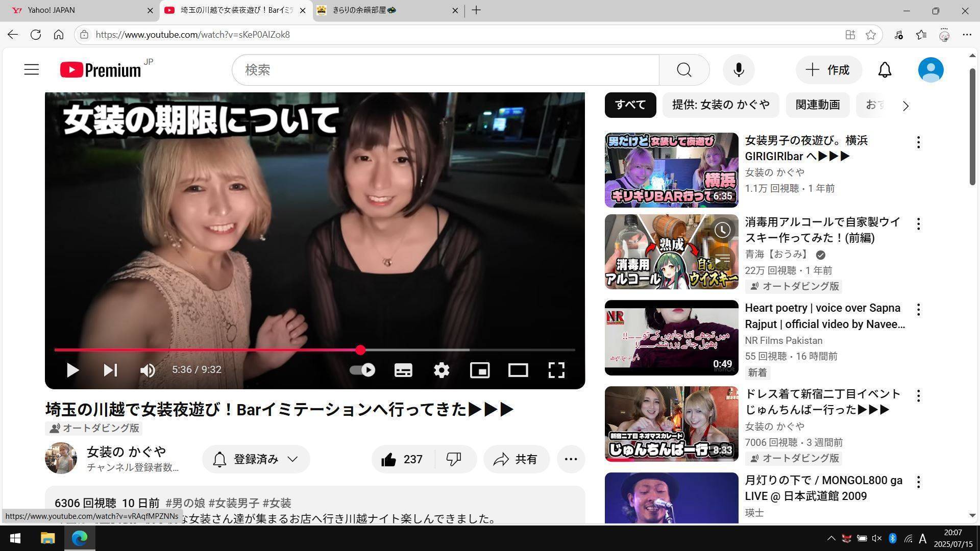
Task: Click the search magnifier button
Action: [x=684, y=70]
